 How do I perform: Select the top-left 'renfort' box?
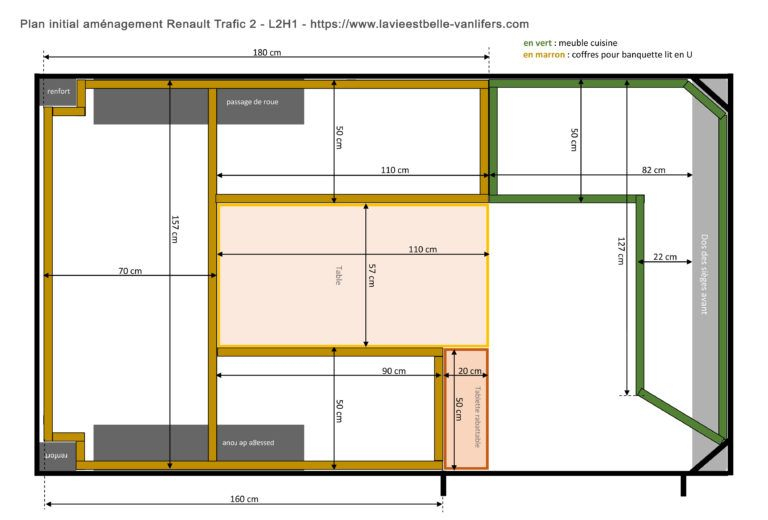[x=60, y=92]
